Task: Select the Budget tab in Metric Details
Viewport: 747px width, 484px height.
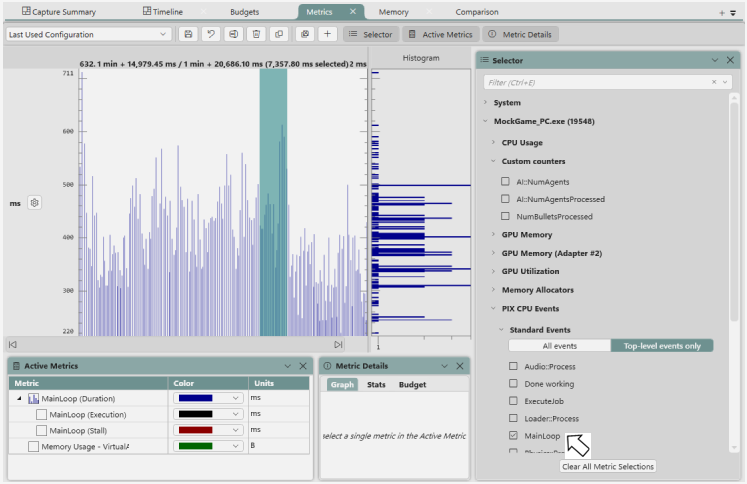Action: coord(413,384)
